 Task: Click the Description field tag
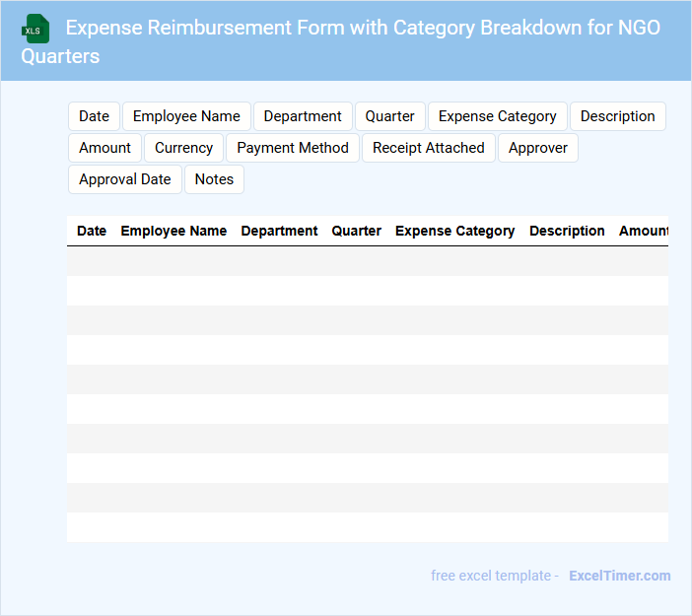[617, 116]
